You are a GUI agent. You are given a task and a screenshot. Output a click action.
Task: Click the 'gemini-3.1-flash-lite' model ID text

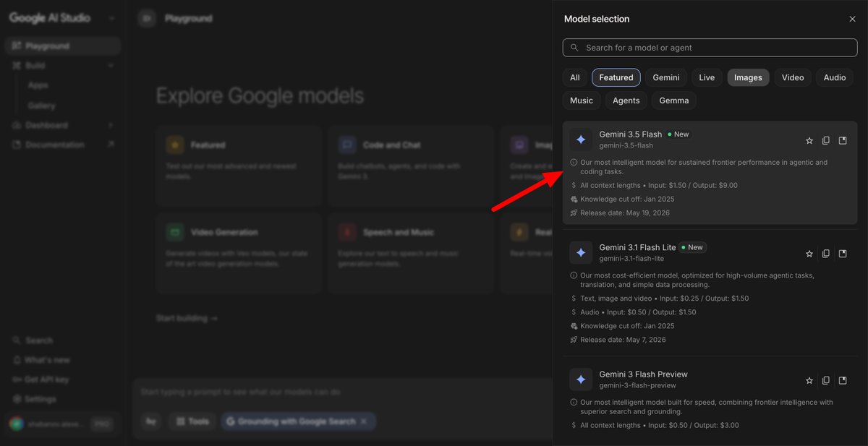[631, 258]
